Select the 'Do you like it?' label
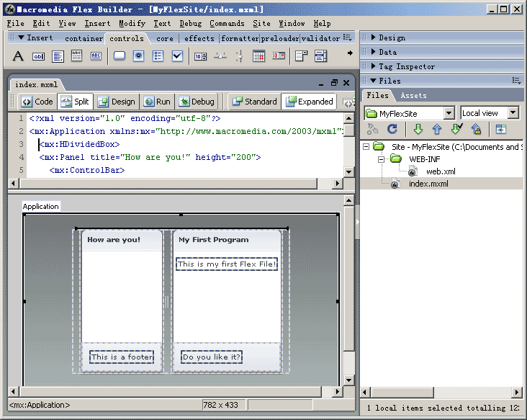 [212, 357]
